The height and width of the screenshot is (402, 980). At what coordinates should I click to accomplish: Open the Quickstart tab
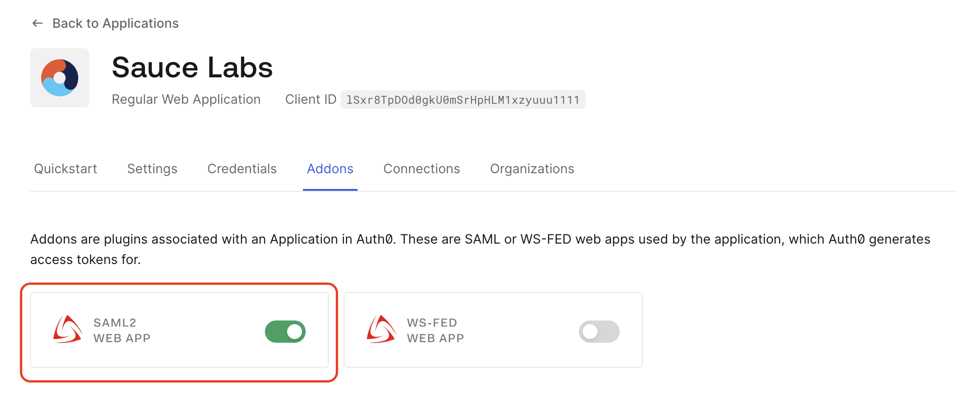click(65, 169)
